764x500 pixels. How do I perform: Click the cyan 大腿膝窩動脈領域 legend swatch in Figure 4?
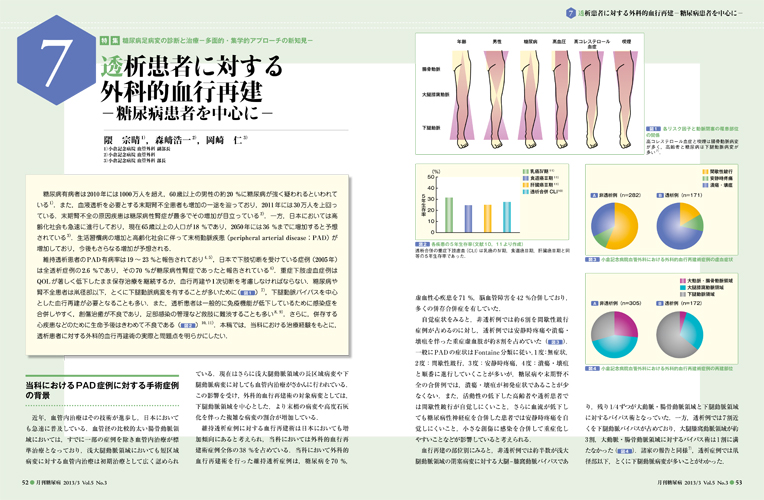coord(683,288)
